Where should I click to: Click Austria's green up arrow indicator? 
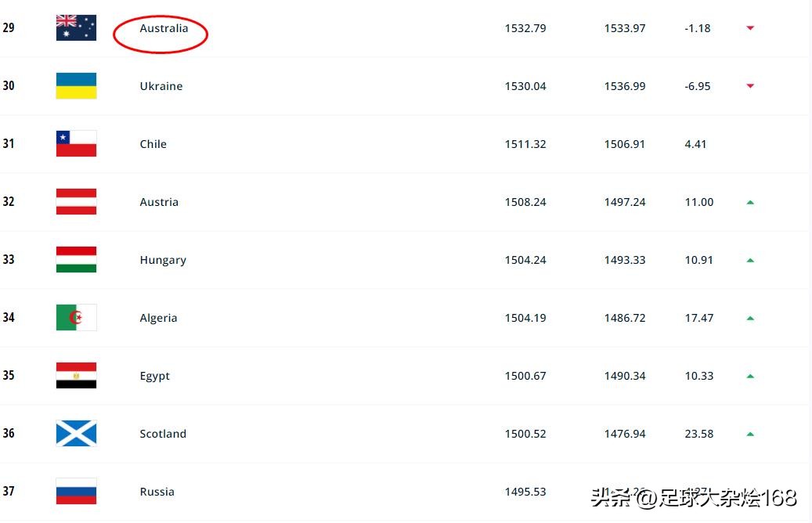click(x=750, y=202)
